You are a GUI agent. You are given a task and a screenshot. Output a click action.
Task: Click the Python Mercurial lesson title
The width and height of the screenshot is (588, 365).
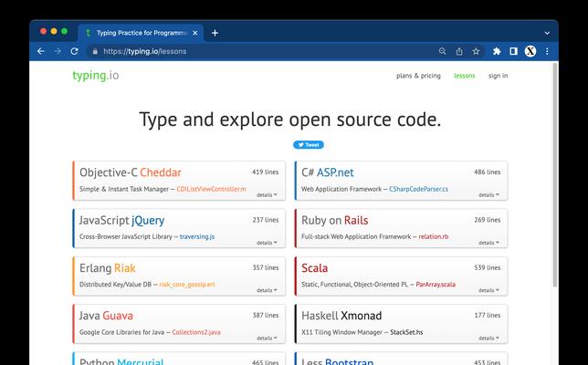pos(121,361)
